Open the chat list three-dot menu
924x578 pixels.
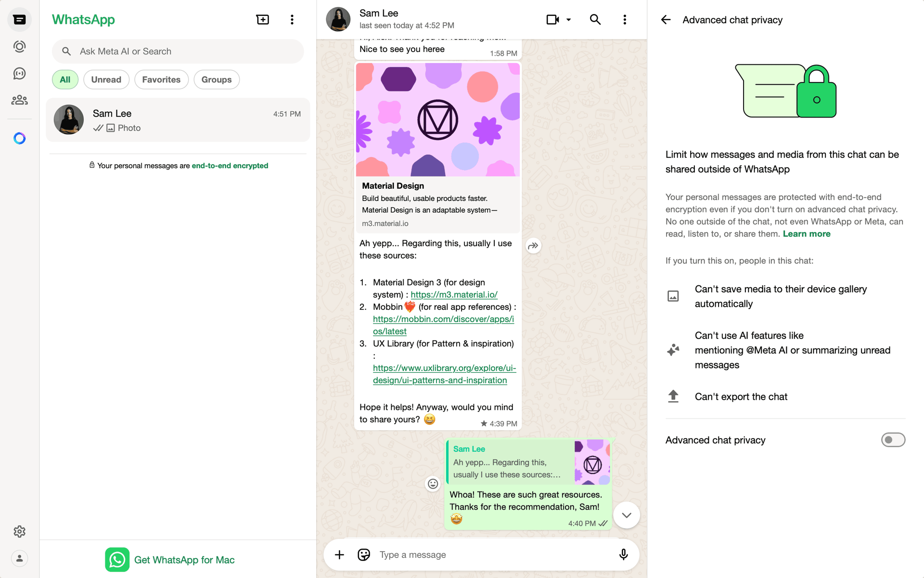click(x=292, y=20)
